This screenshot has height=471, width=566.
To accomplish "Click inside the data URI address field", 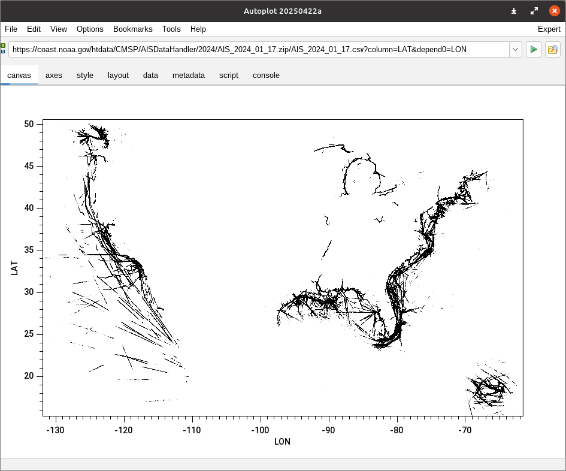I will pyautogui.click(x=259, y=49).
